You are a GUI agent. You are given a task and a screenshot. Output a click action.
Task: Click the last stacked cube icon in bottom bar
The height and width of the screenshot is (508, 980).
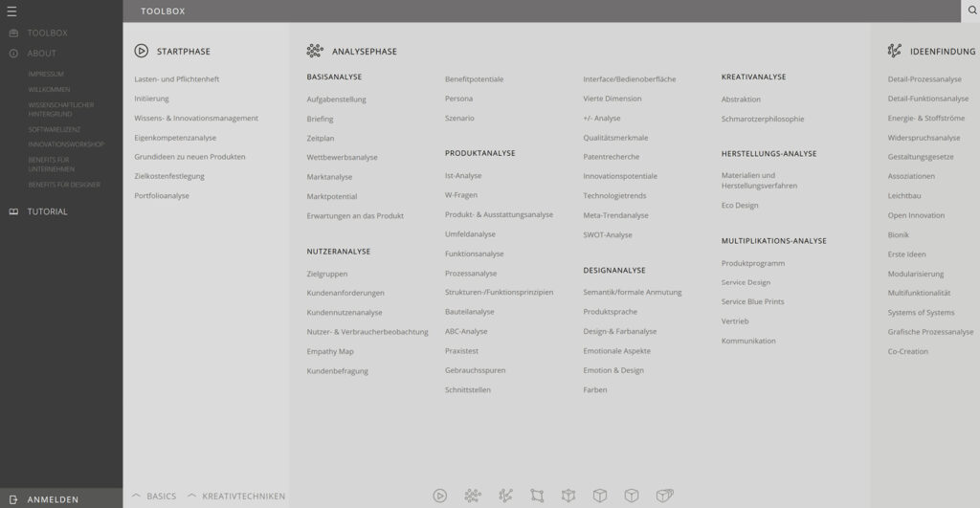coord(664,496)
